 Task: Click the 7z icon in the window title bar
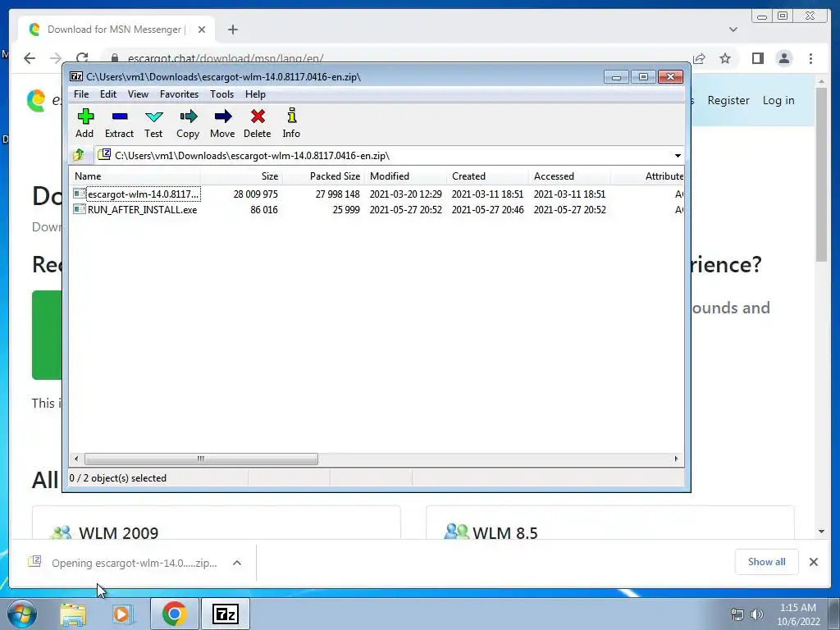click(76, 76)
